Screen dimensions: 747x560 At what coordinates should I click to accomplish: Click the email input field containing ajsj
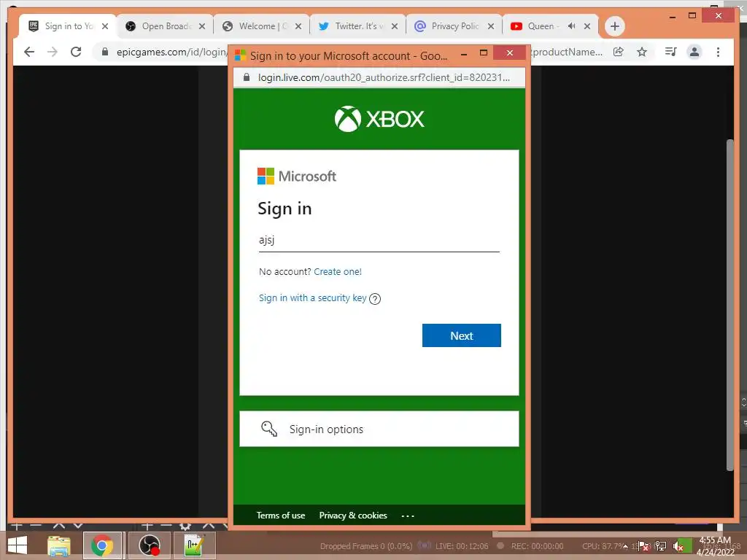click(x=379, y=240)
